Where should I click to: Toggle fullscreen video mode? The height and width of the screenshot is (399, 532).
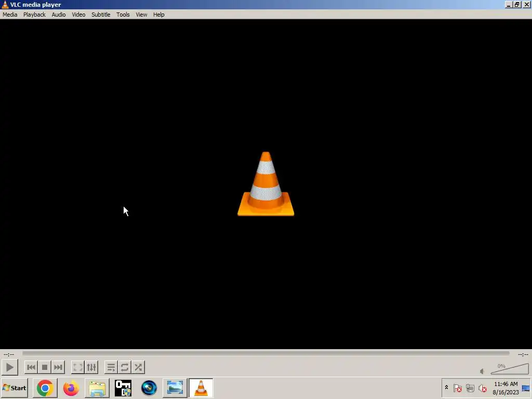pyautogui.click(x=78, y=367)
